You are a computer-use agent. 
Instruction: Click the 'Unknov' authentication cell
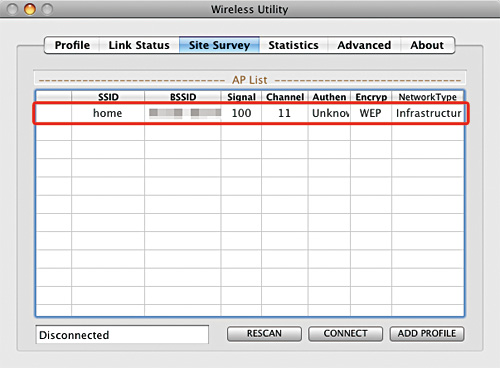click(330, 113)
